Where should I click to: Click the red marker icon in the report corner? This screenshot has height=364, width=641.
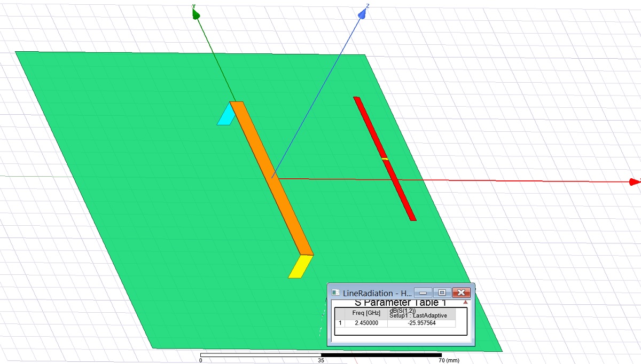point(466,303)
